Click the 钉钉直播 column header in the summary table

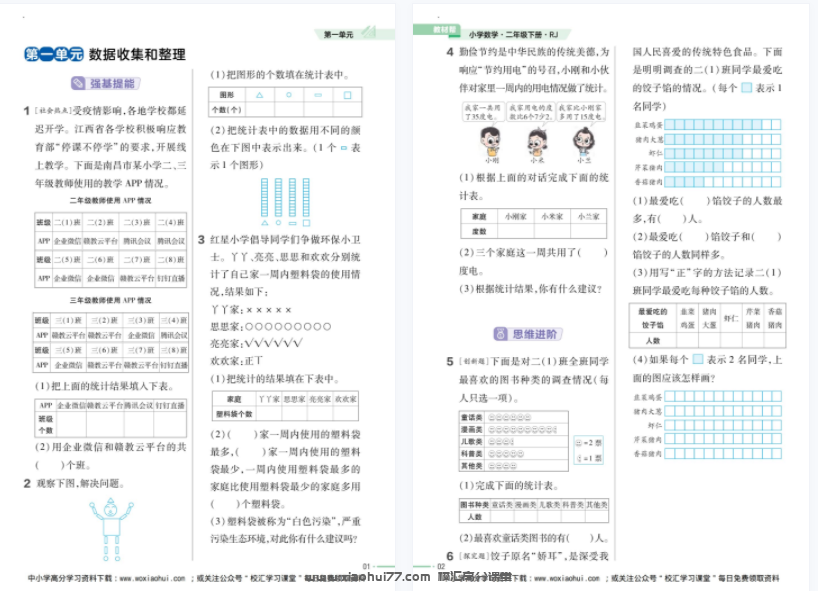[170, 405]
